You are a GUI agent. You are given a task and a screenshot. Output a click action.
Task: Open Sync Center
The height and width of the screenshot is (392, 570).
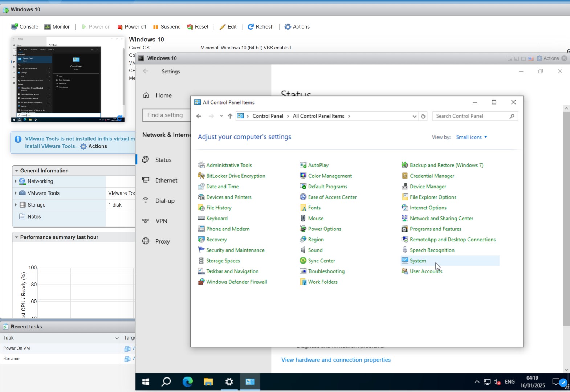click(317, 261)
